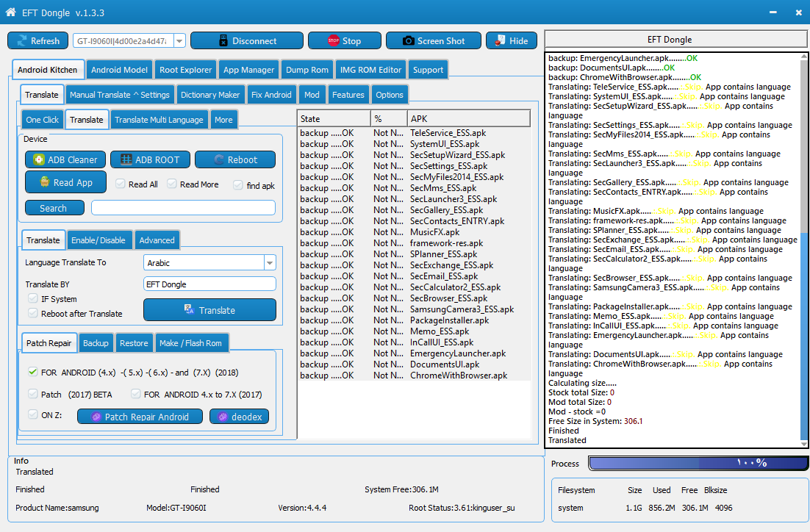Screen dimensions: 810x532
Task: Open the IMG ROM Editor tab
Action: 370,70
